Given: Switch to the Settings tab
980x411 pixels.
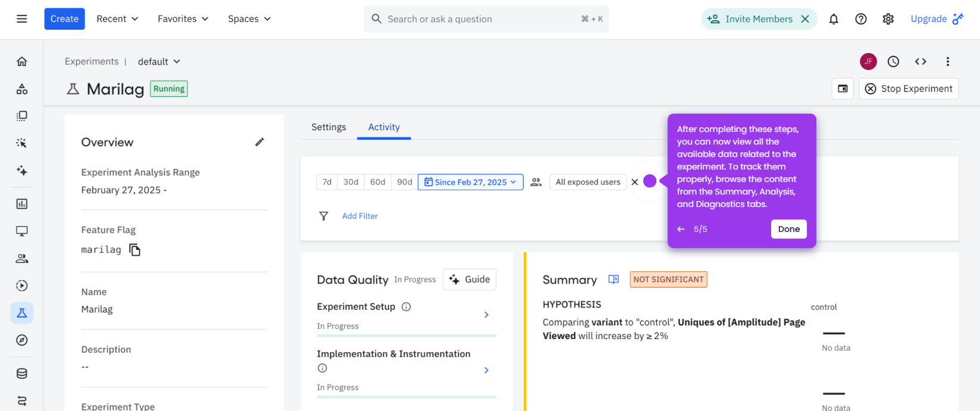Looking at the screenshot, I should coord(328,127).
